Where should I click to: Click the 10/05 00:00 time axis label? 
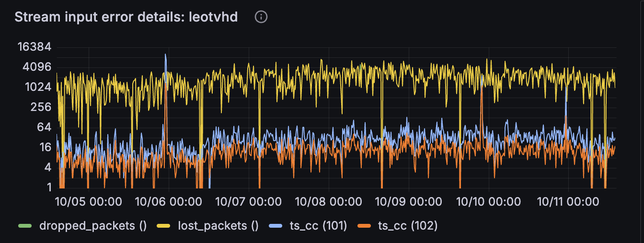pyautogui.click(x=89, y=201)
